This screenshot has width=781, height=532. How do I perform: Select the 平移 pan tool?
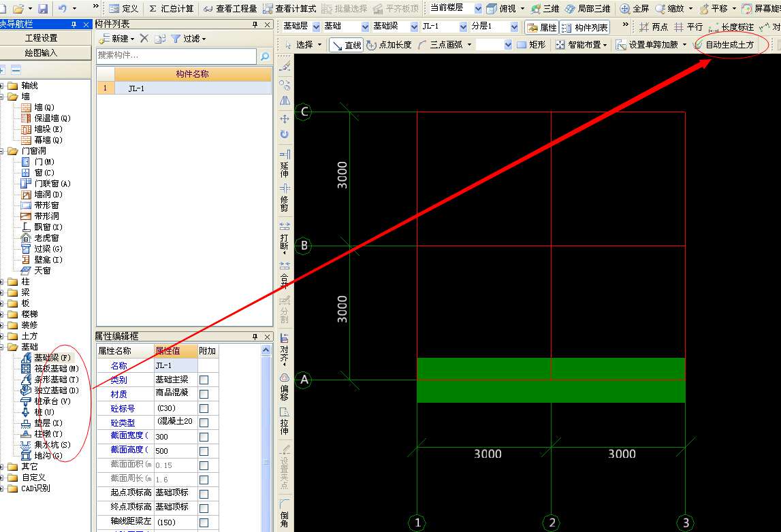click(714, 8)
